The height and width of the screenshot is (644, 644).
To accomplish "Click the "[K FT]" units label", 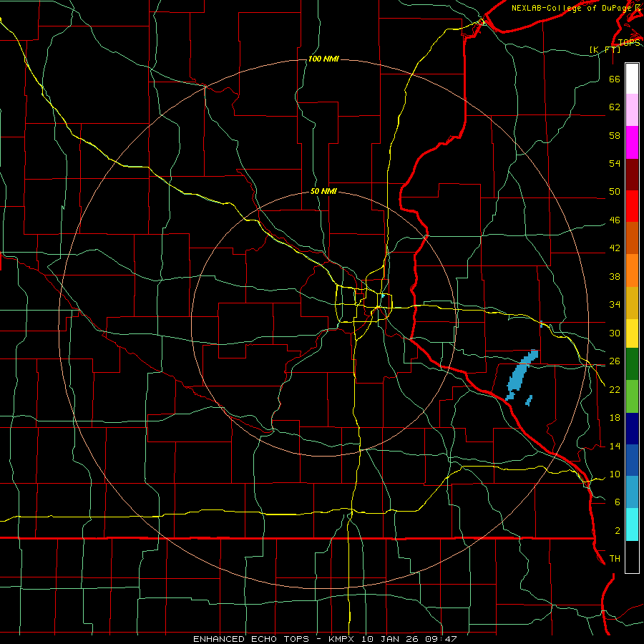I will 605,50.
